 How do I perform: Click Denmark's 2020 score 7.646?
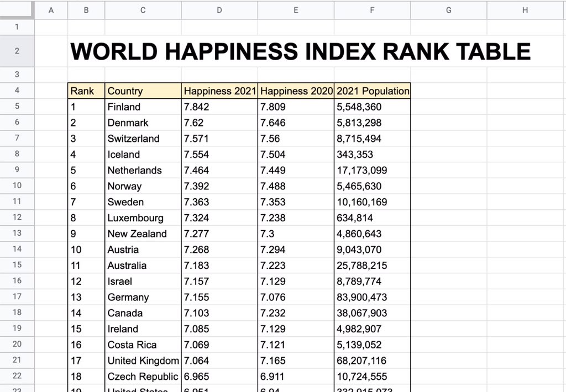tap(296, 123)
